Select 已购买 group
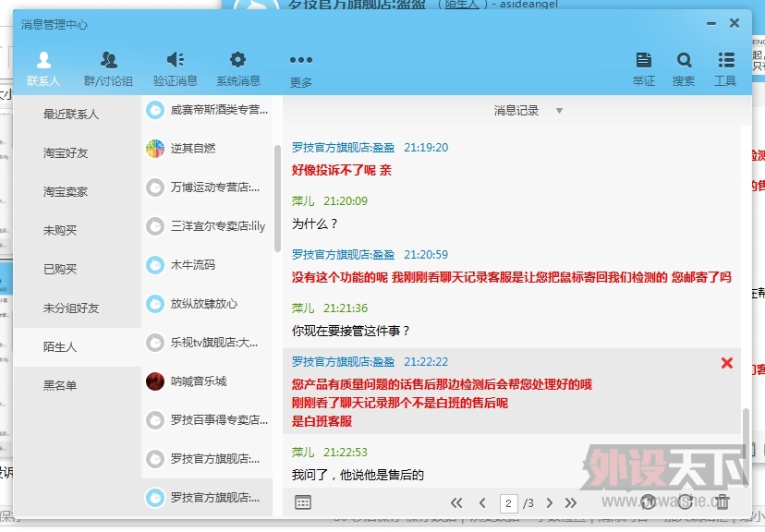 [77, 269]
